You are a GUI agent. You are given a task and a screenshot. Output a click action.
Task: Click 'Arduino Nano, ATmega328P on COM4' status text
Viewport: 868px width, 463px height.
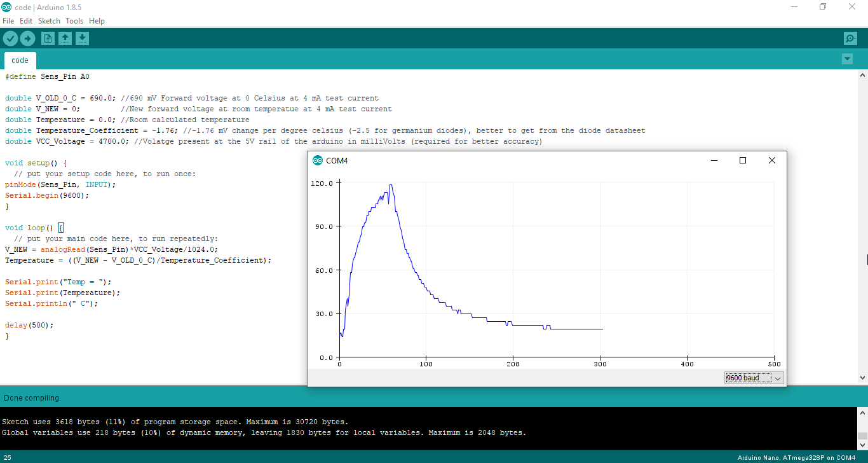click(x=796, y=458)
